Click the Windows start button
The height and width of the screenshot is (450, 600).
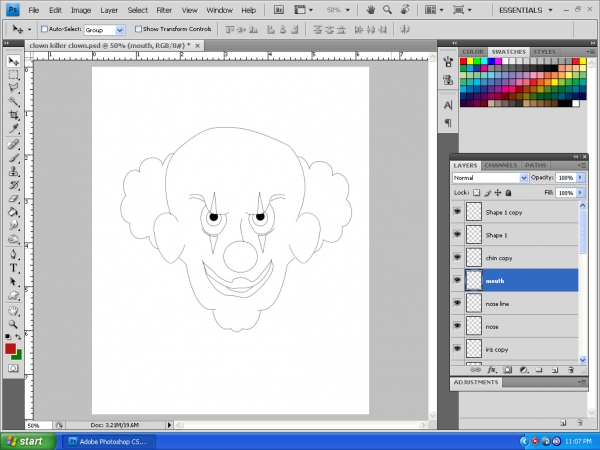coord(28,441)
